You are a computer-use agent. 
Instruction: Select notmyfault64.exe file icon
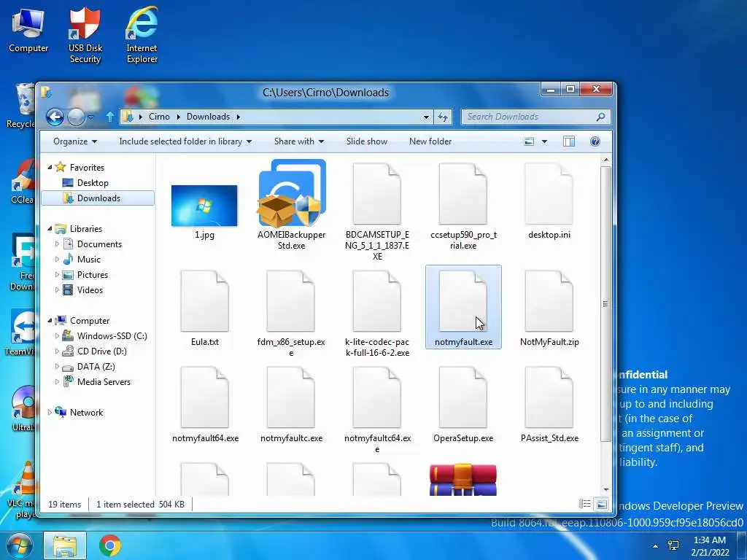click(x=205, y=397)
